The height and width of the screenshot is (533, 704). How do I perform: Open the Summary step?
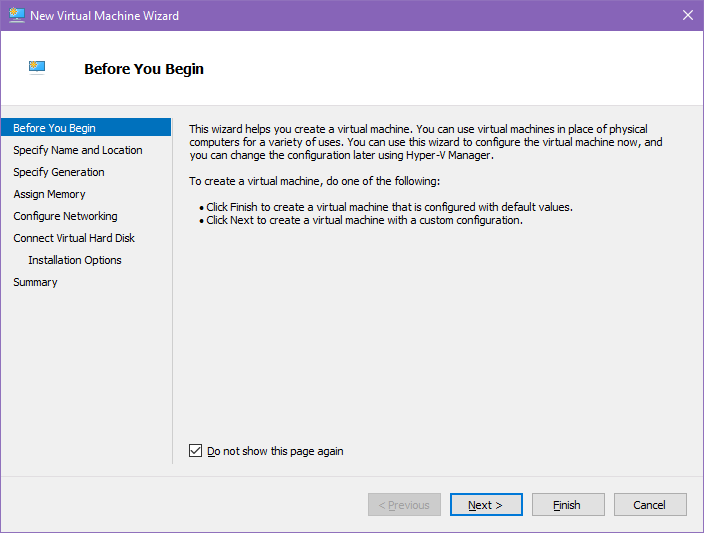click(35, 282)
